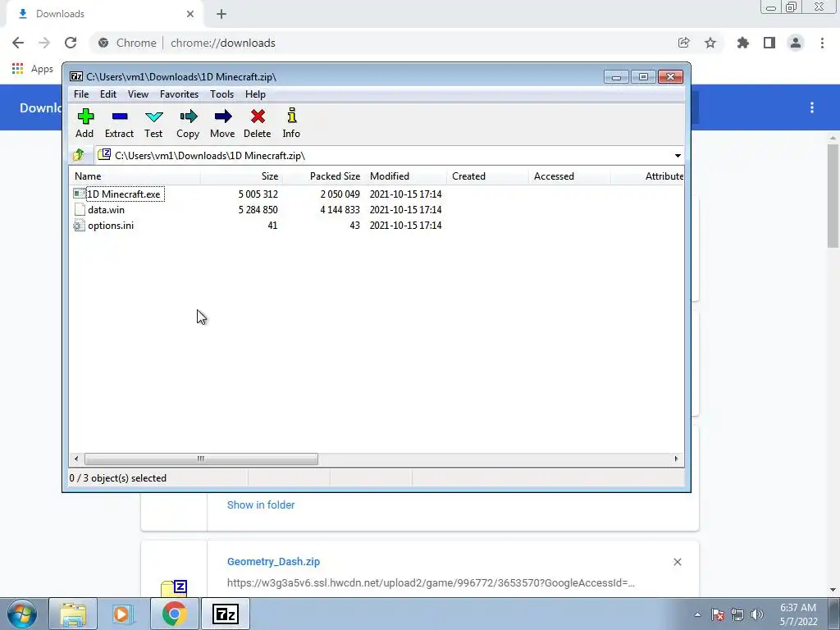The width and height of the screenshot is (840, 630).
Task: Select the Copy toolbar icon in 7-Zip
Action: (188, 116)
